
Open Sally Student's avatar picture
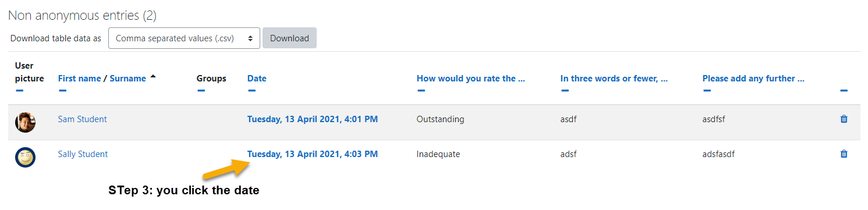(x=25, y=157)
